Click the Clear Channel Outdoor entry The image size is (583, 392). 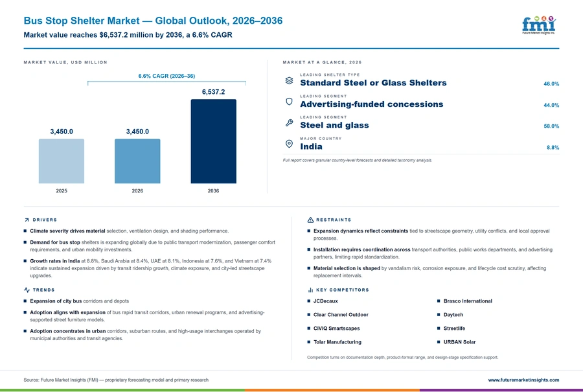[x=341, y=315]
